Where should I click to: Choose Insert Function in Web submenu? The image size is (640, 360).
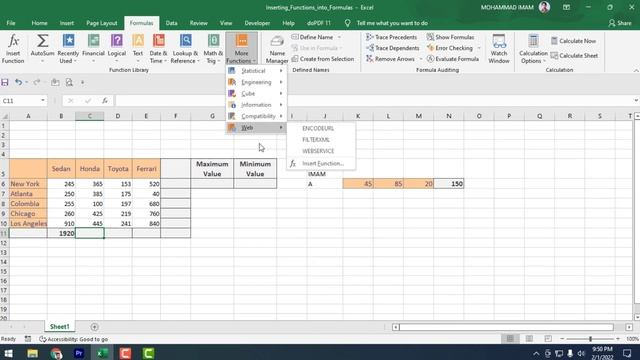click(321, 164)
